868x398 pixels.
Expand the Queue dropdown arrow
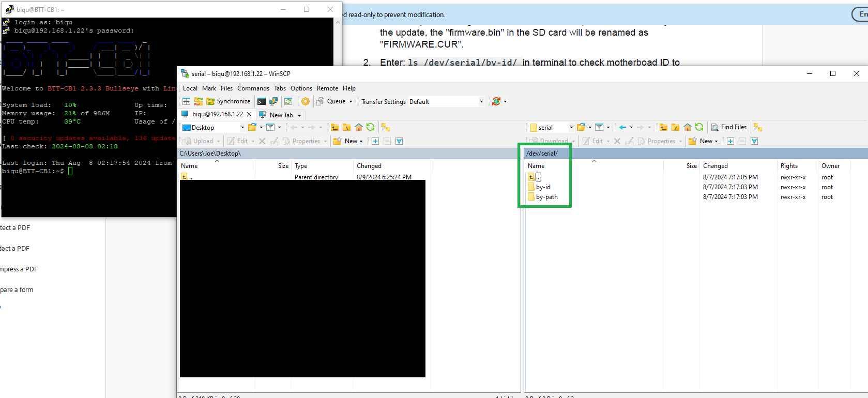351,101
